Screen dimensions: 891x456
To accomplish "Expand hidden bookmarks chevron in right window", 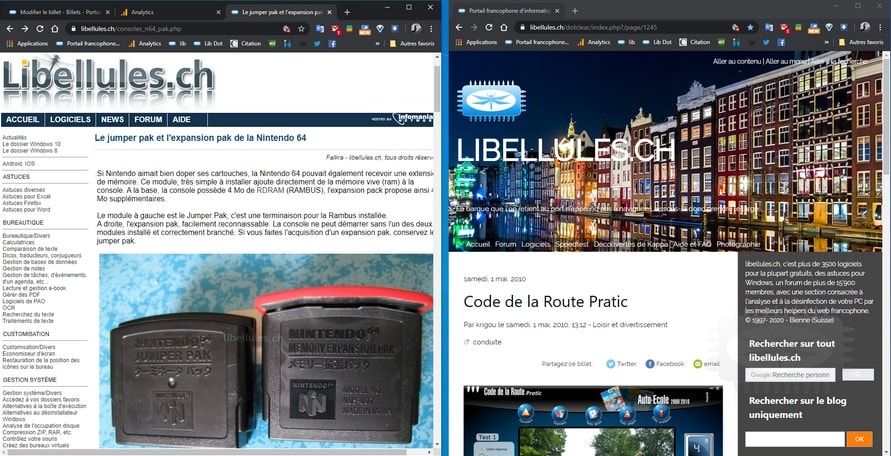I will coord(826,42).
